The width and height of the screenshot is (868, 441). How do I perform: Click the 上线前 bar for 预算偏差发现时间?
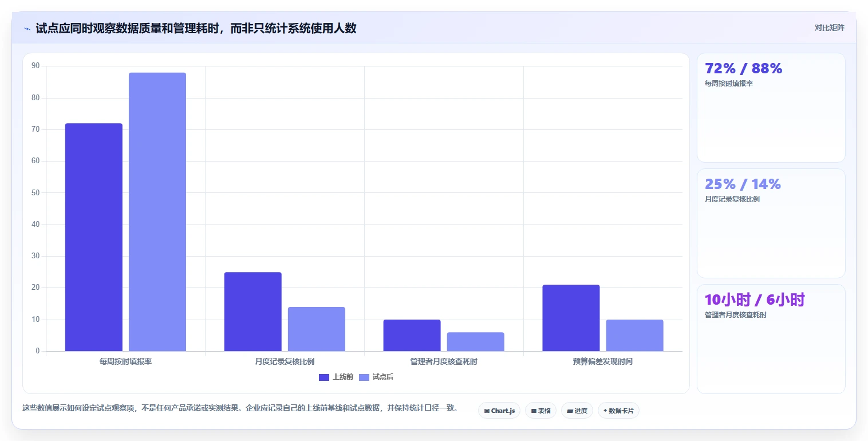[x=571, y=318]
